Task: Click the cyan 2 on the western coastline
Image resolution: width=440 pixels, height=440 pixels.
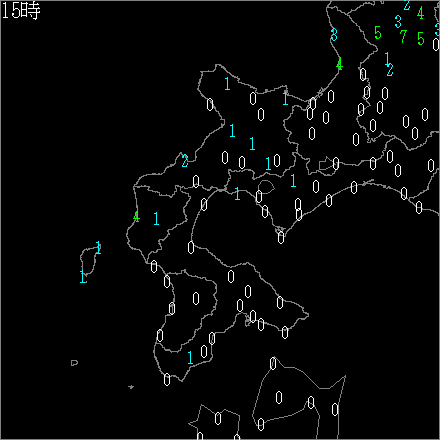Action: (x=185, y=161)
